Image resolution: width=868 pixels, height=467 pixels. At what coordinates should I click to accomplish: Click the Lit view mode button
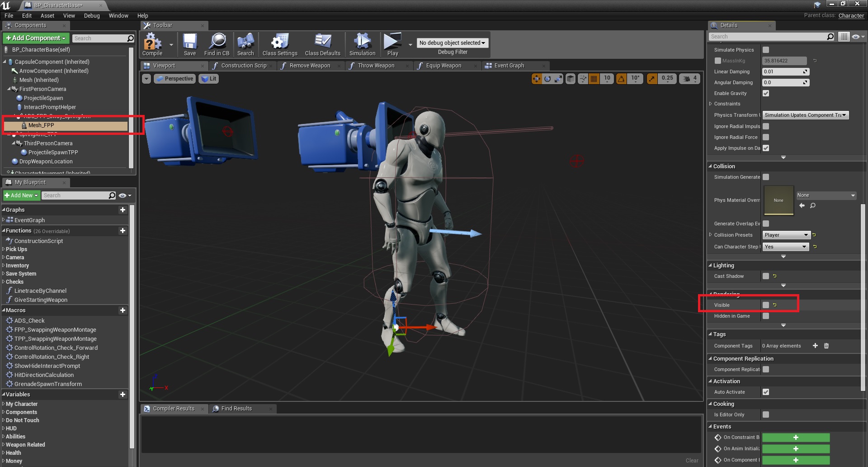click(x=209, y=79)
